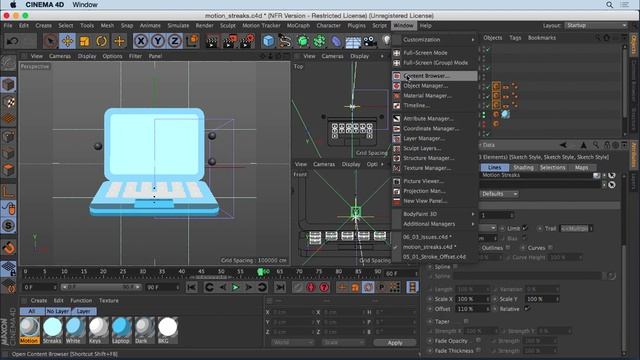
Task: Go to end of animation
Action: pos(280,287)
